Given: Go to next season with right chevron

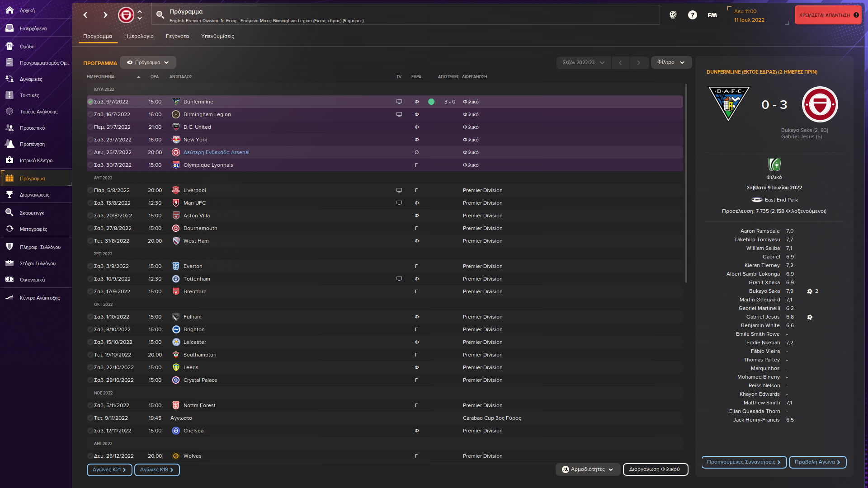Looking at the screenshot, I should 639,62.
